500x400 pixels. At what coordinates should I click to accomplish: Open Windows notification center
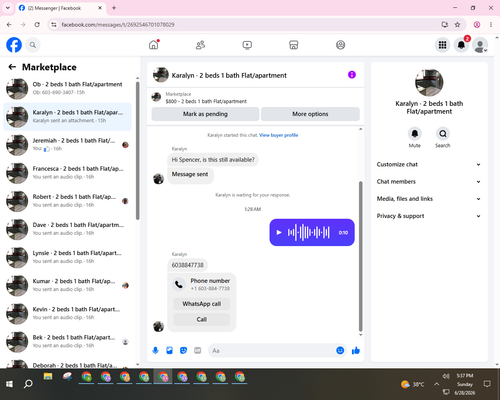(x=487, y=384)
